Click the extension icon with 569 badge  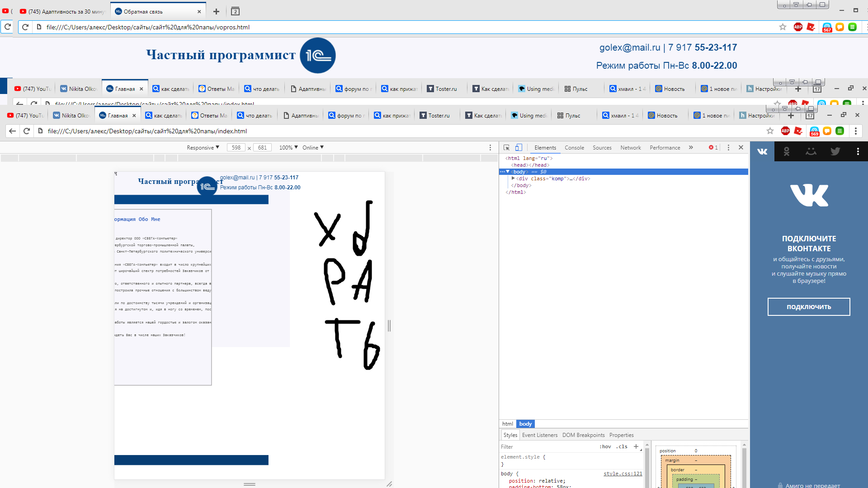click(814, 131)
